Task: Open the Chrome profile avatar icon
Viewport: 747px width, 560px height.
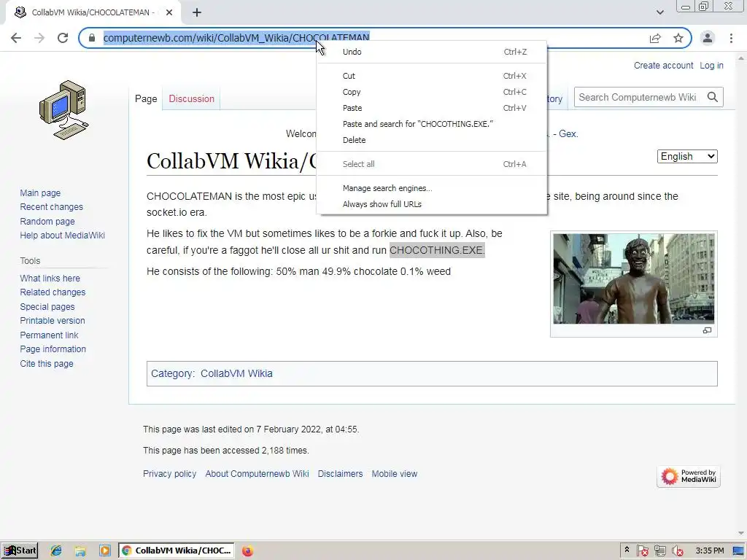Action: pyautogui.click(x=708, y=38)
